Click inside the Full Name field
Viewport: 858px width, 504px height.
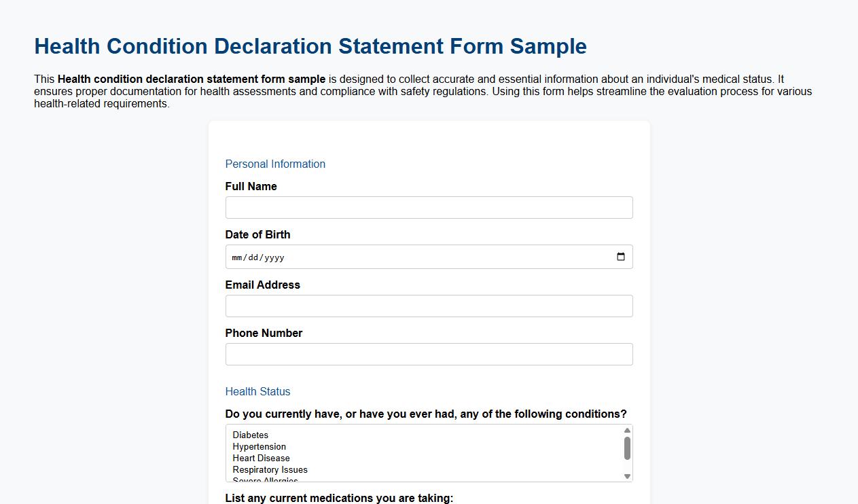(429, 207)
